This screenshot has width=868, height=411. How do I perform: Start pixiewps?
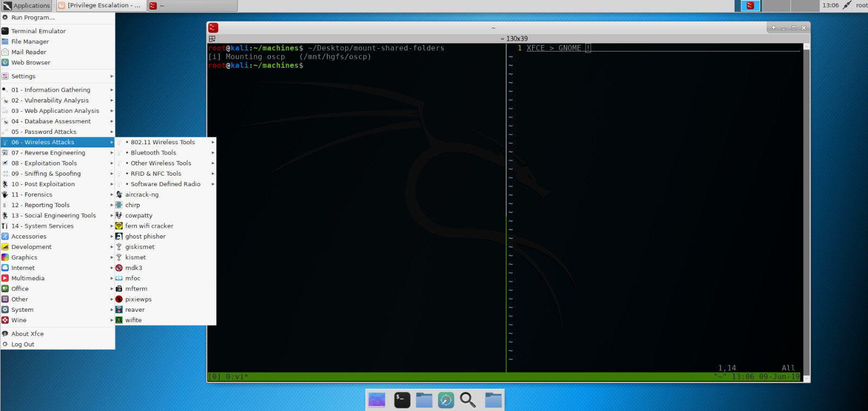click(x=165, y=299)
